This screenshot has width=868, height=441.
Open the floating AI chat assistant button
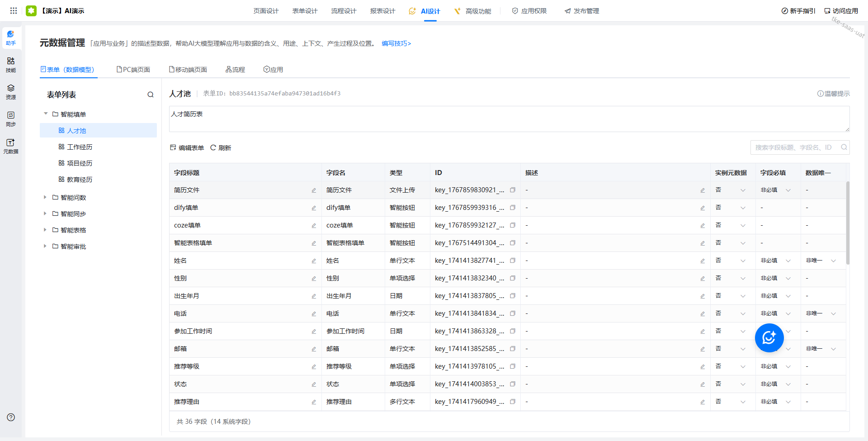click(769, 337)
